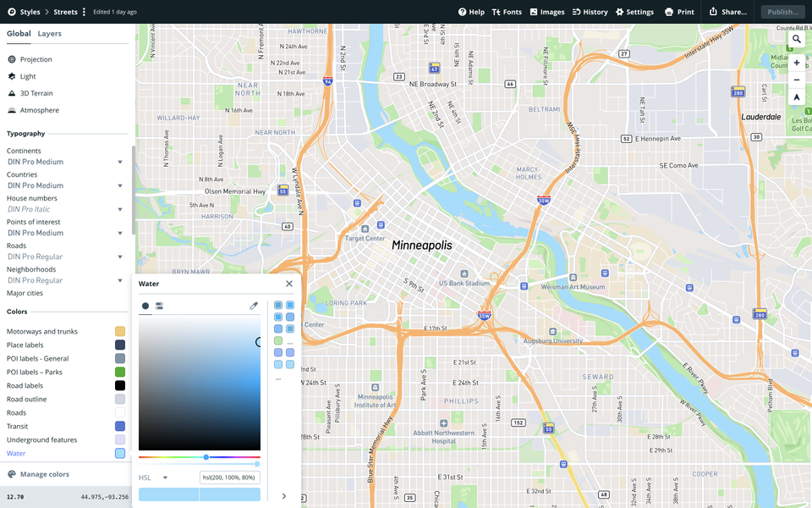Pick a color with the eyedropper tool

[254, 306]
